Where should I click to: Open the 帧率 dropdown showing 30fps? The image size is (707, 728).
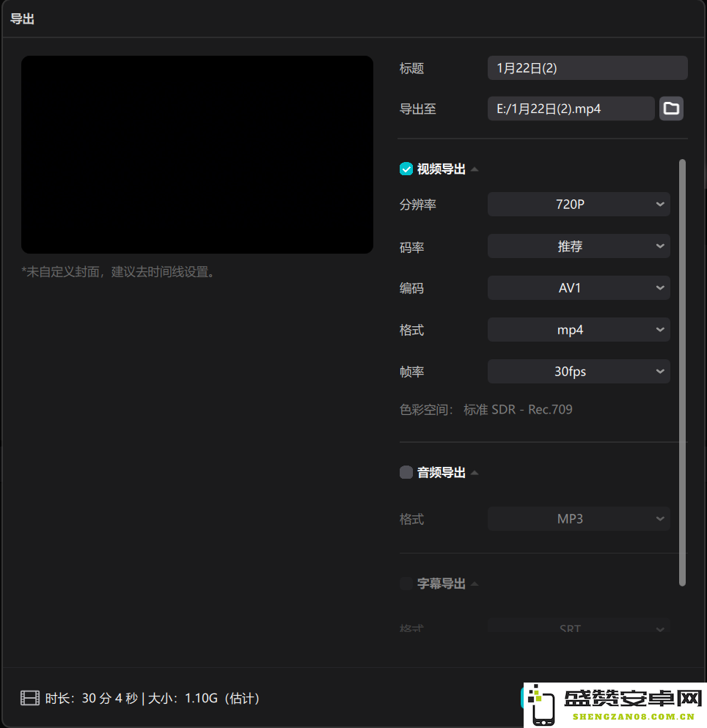579,372
